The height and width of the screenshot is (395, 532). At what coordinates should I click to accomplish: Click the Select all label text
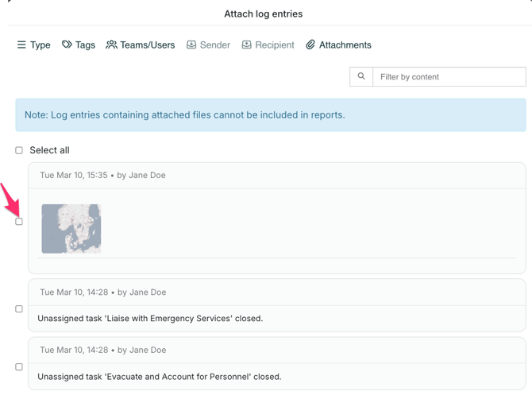tap(49, 150)
